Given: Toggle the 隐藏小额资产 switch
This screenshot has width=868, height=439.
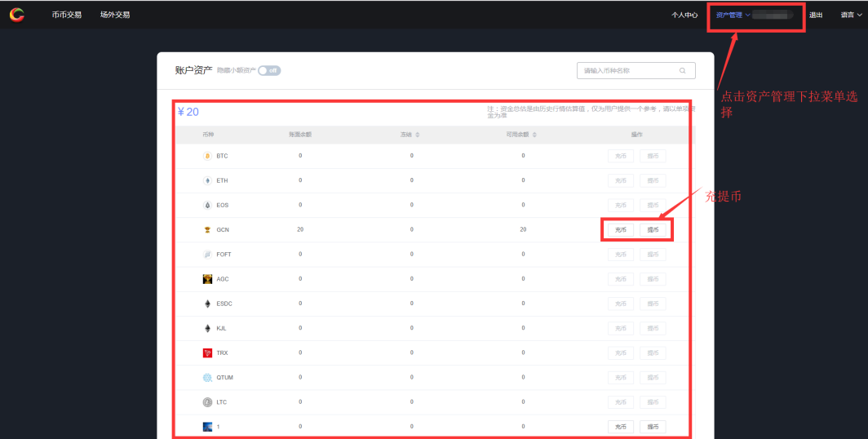Looking at the screenshot, I should click(x=269, y=71).
